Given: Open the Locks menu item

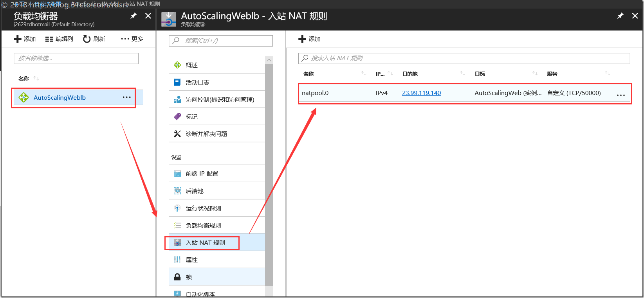Looking at the screenshot, I should [x=217, y=277].
